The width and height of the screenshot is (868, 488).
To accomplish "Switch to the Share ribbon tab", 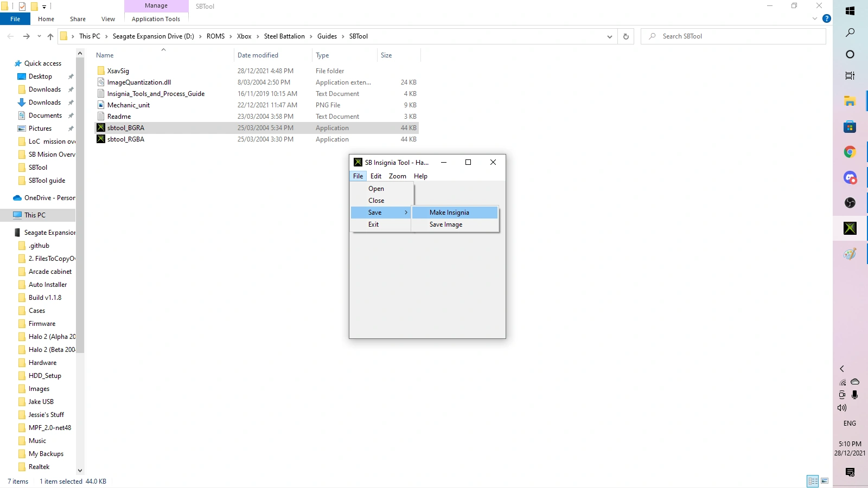I will click(78, 19).
